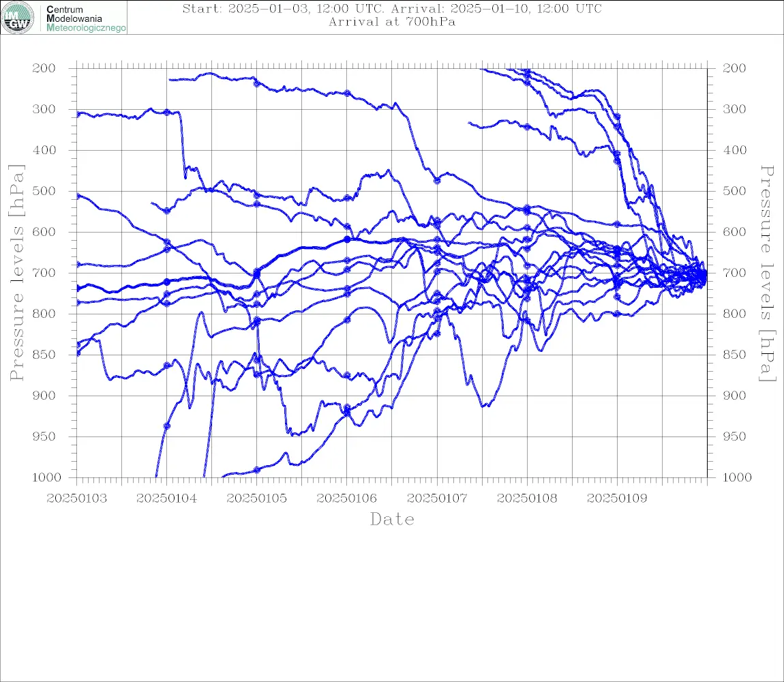
Task: Click the 'Date' x-axis title
Action: (392, 519)
